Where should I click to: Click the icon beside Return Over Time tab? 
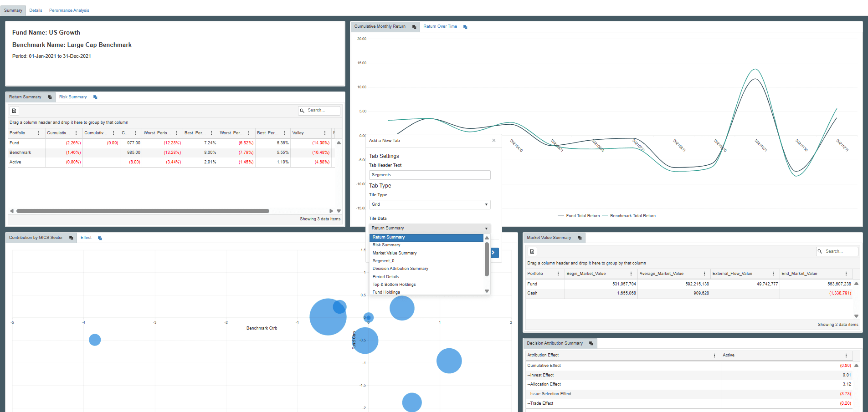[x=465, y=27]
